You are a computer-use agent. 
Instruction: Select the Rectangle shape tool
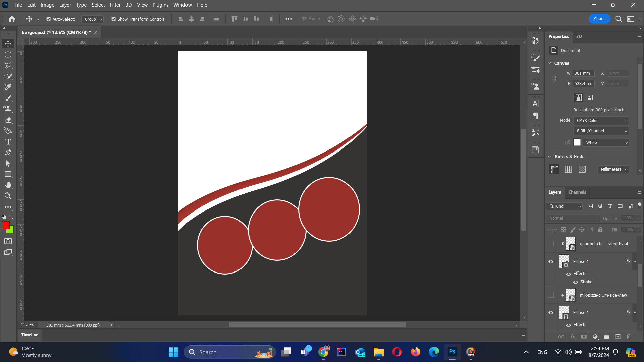(x=8, y=174)
